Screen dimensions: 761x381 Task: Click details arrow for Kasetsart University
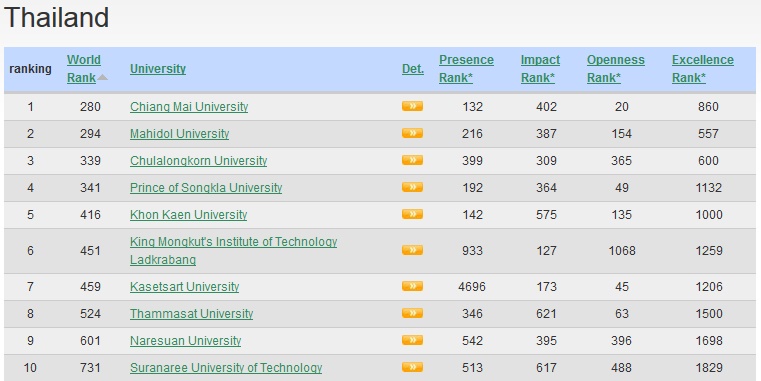[412, 286]
